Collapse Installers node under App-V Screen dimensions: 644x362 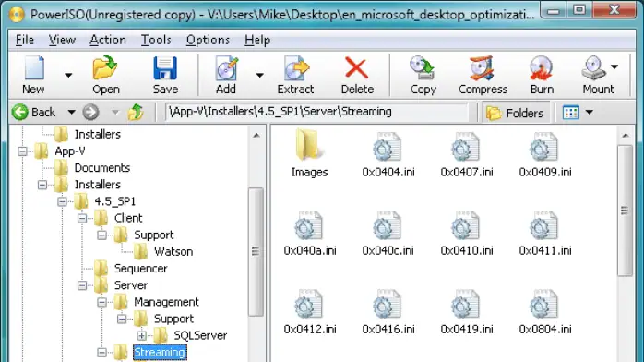42,185
